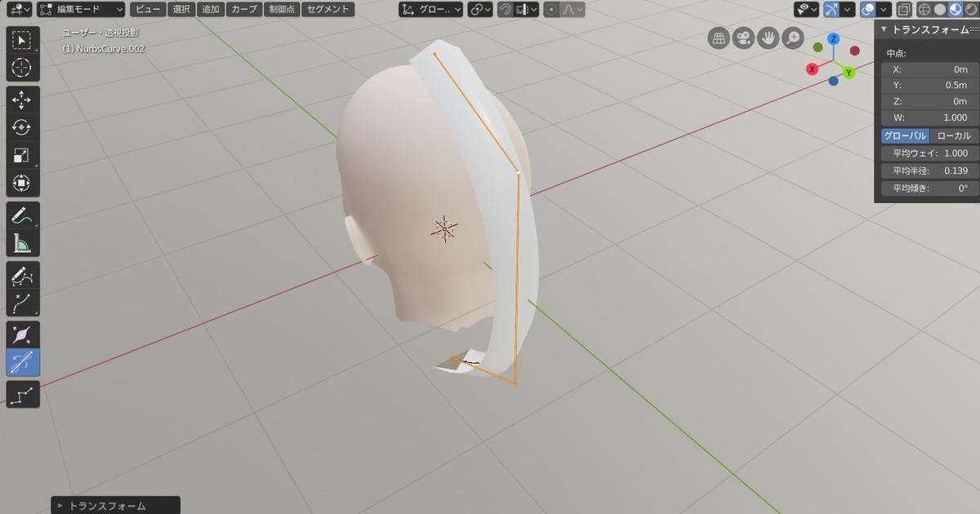Viewport: 980px width, 514px height.
Task: Adjust 平均半径 0.139 slider
Action: (x=929, y=171)
